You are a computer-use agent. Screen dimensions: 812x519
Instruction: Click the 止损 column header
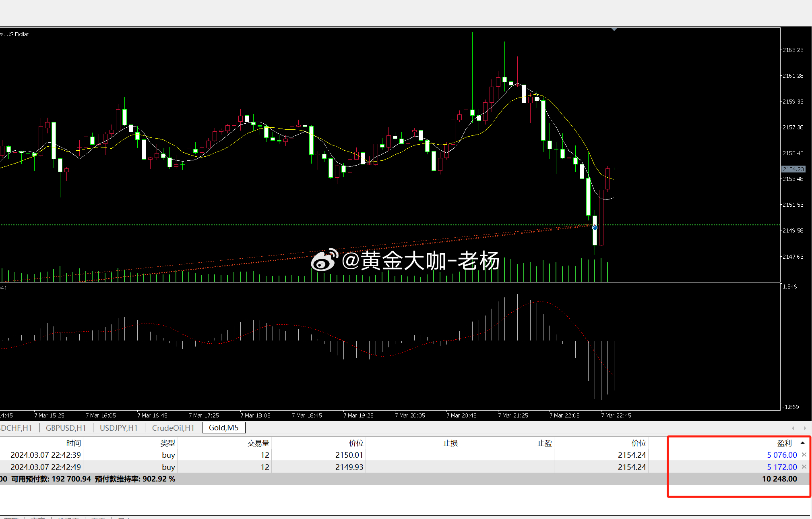tap(450, 443)
